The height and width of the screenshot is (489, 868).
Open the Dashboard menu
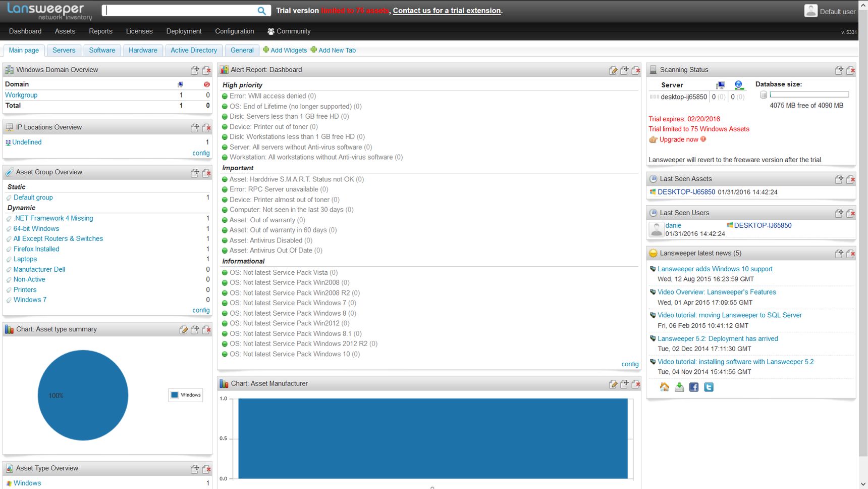click(x=25, y=31)
